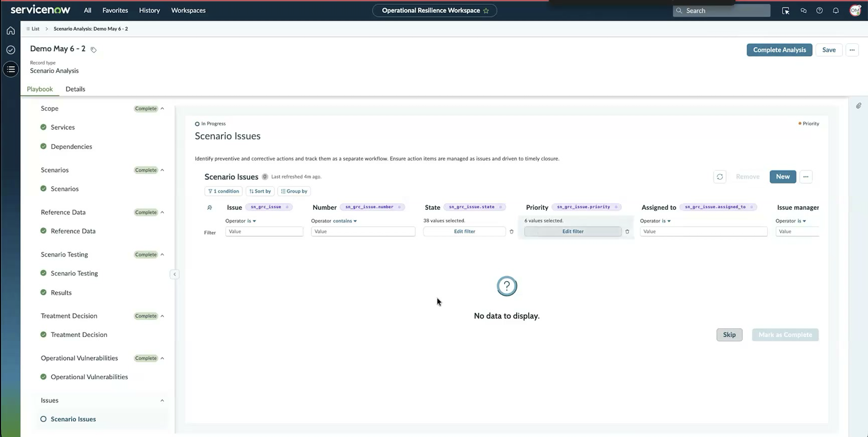Collapse the Operational Vulnerabilities section
868x437 pixels.
click(162, 358)
